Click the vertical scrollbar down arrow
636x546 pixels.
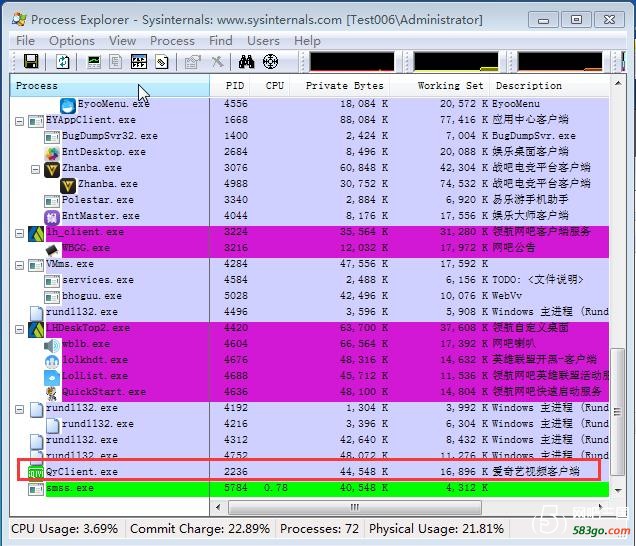click(x=618, y=490)
